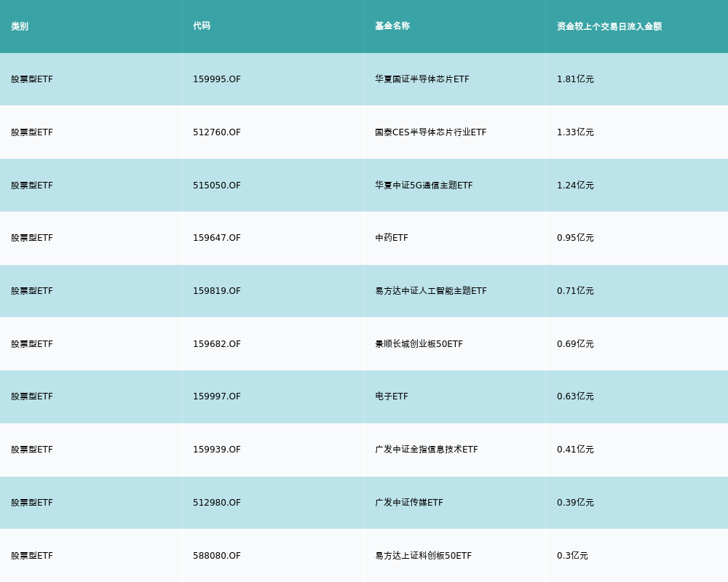Click 股票型ETF in the 159682.OF row
Viewport: 728px width, 582px height.
coord(32,344)
